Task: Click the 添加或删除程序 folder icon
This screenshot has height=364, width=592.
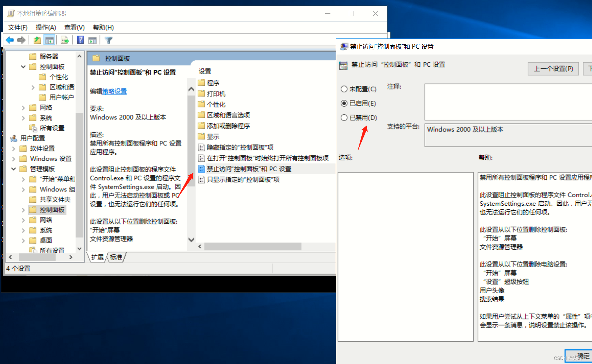Action: coord(201,126)
